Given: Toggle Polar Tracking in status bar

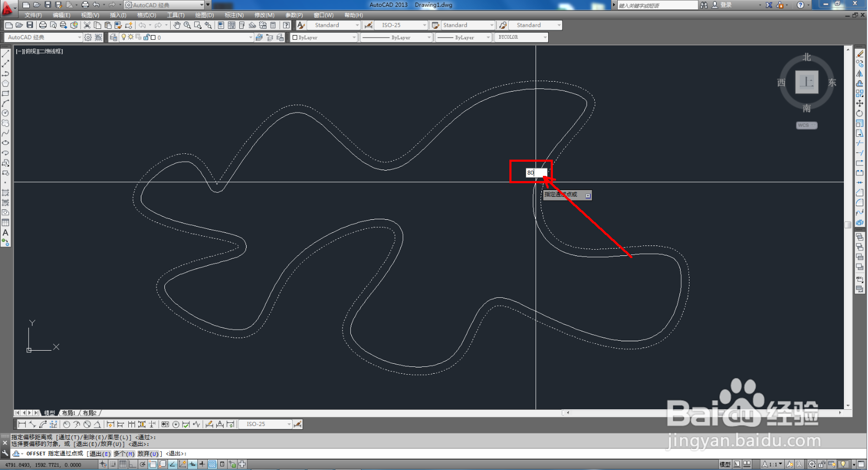Looking at the screenshot, I should click(142, 464).
